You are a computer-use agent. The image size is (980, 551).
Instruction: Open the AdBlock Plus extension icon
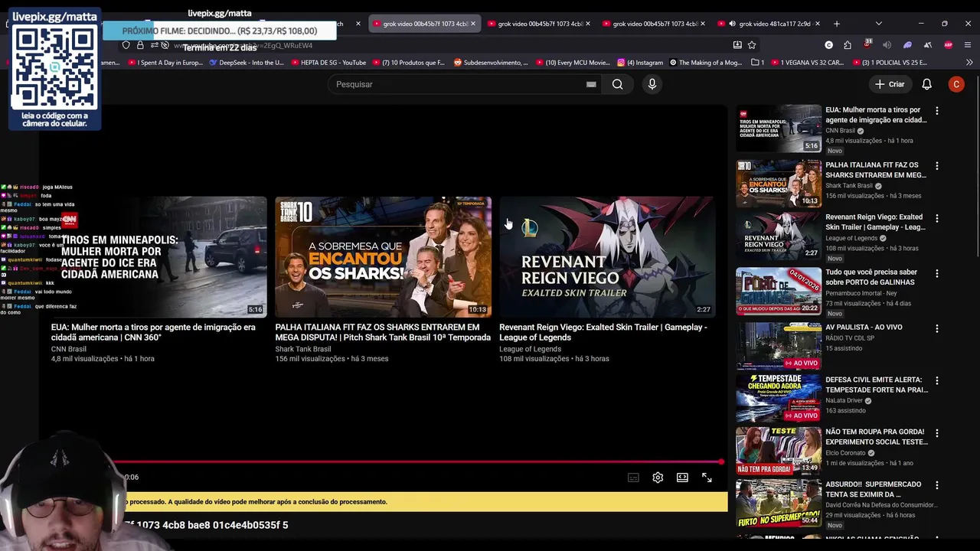(949, 45)
